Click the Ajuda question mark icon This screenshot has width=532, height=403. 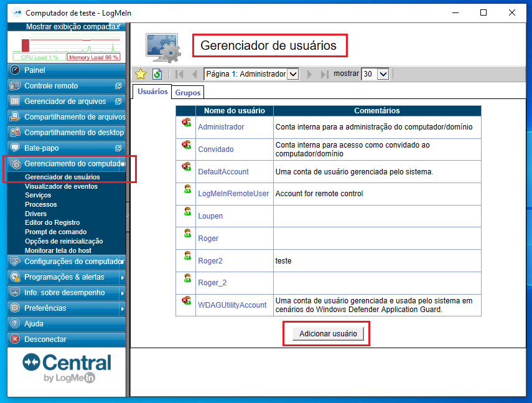tap(15, 323)
